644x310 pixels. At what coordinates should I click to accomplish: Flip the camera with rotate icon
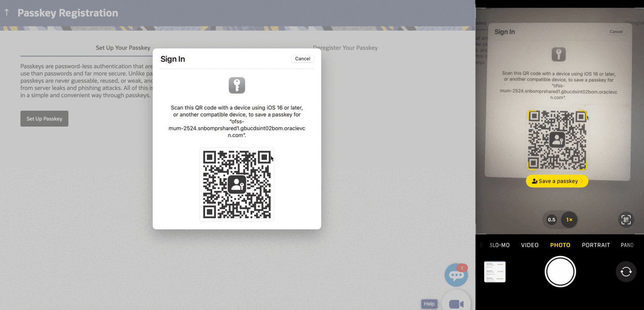coord(626,272)
